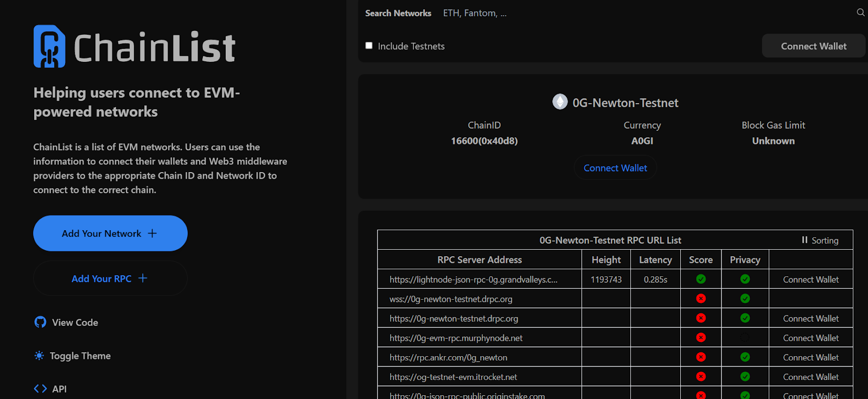Image resolution: width=868 pixels, height=399 pixels.
Task: Click the Height column header
Action: click(606, 259)
